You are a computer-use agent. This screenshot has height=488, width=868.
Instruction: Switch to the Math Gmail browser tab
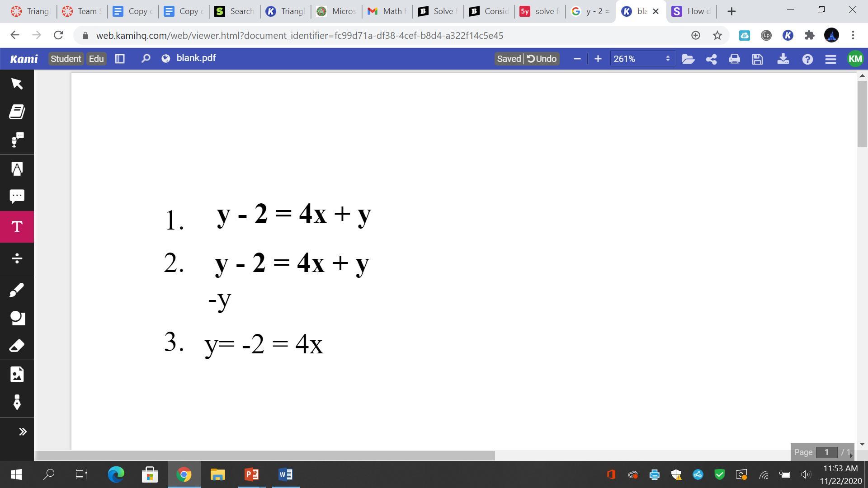coord(387,11)
